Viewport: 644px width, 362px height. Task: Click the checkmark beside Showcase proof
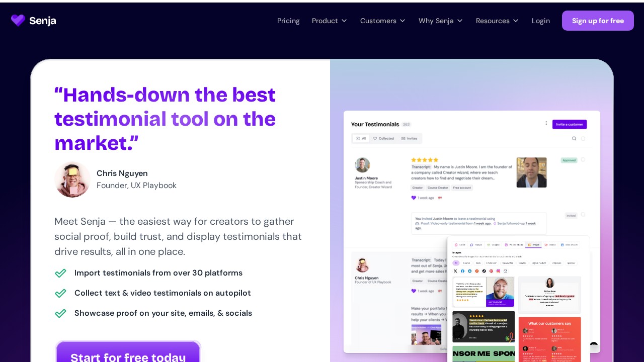click(60, 313)
